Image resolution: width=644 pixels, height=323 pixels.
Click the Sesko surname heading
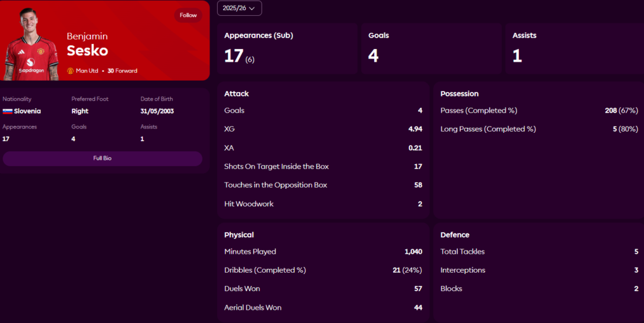(x=87, y=51)
